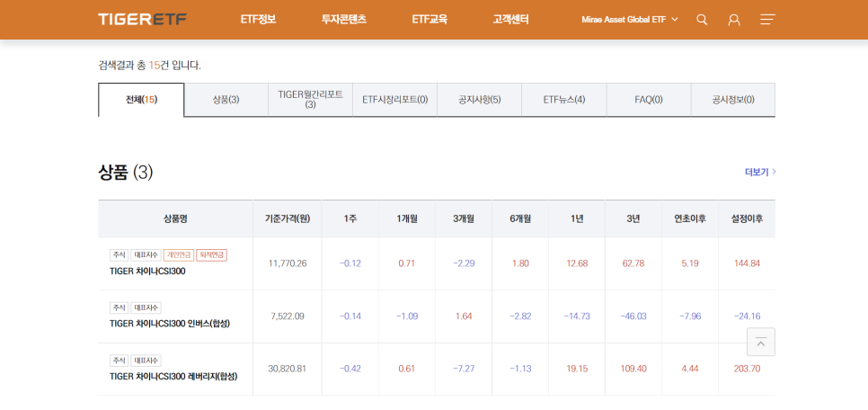
Task: Expand Mirae Asset Global ETF dropdown
Action: pos(629,20)
